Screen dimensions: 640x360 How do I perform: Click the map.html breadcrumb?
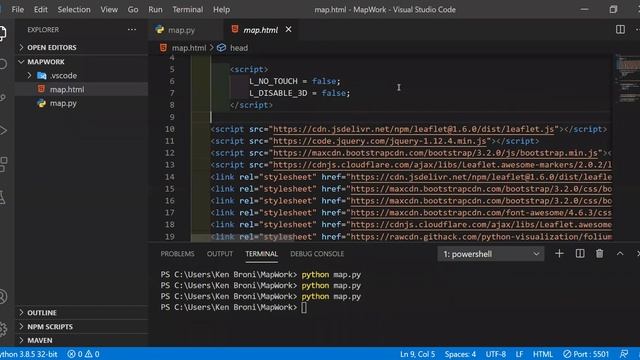tap(189, 48)
